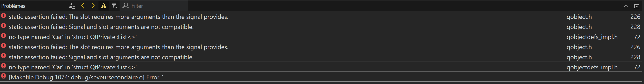Select first "no type named 'Car'" error
Image resolution: width=644 pixels, height=84 pixels.
click(x=322, y=37)
